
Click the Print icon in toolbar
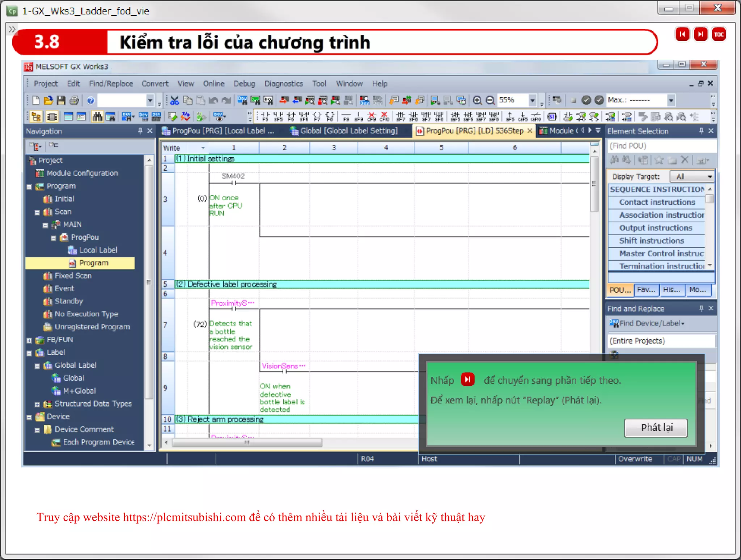(74, 100)
